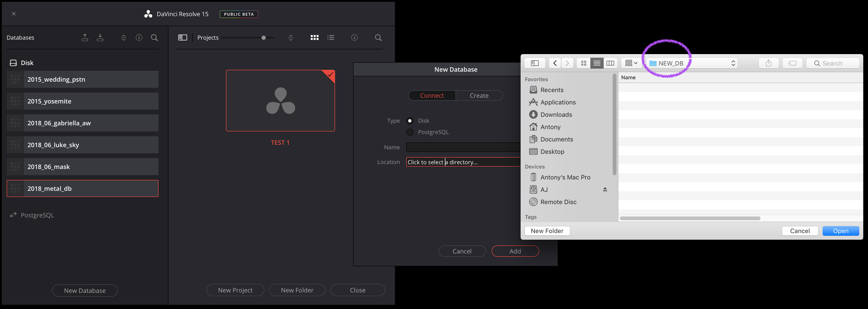Switch file dialog to column view
This screenshot has height=309, width=868.
[x=610, y=63]
